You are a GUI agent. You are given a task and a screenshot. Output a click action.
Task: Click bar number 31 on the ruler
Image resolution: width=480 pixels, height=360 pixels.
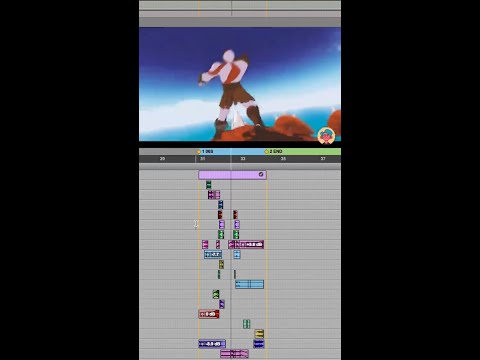pyautogui.click(x=203, y=159)
